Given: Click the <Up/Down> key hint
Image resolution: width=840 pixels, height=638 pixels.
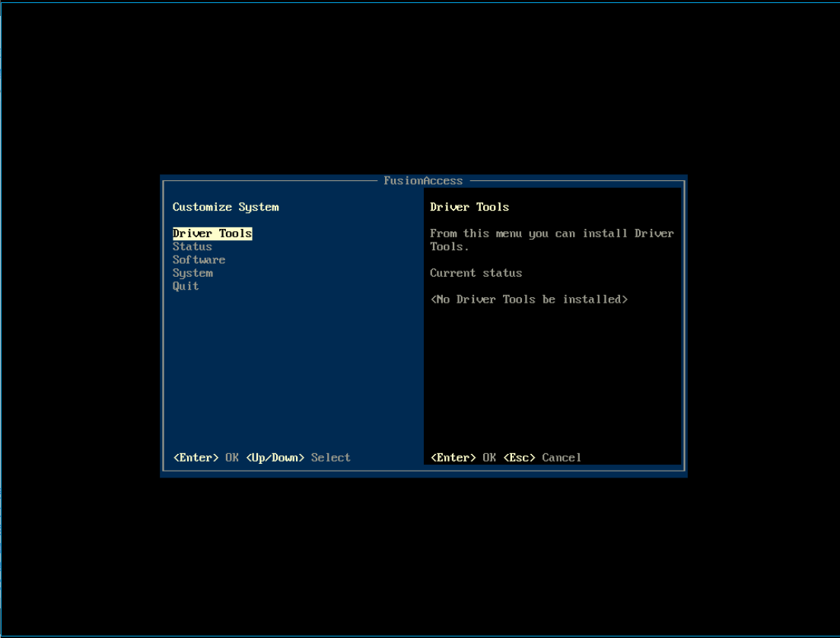Looking at the screenshot, I should click(x=275, y=458).
